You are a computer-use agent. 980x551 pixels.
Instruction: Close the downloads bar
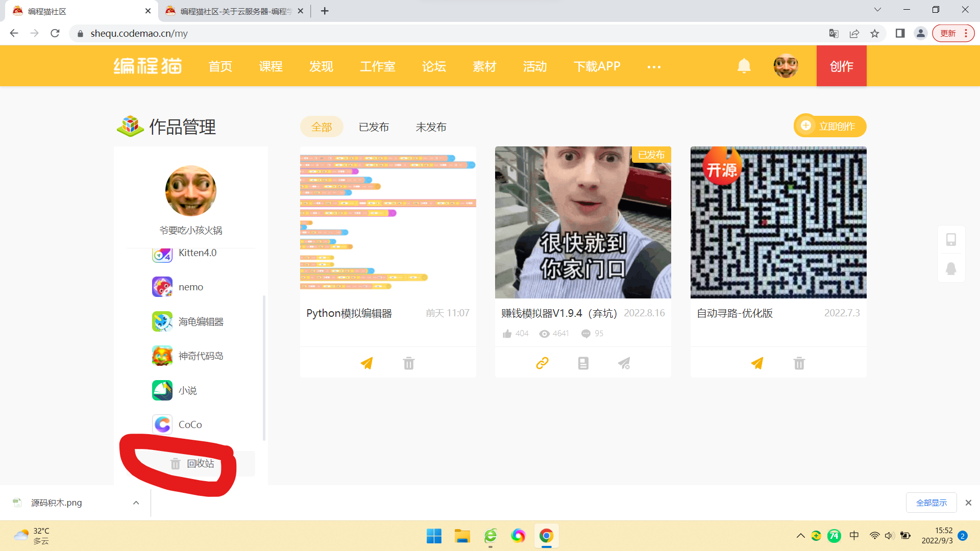coord(968,503)
